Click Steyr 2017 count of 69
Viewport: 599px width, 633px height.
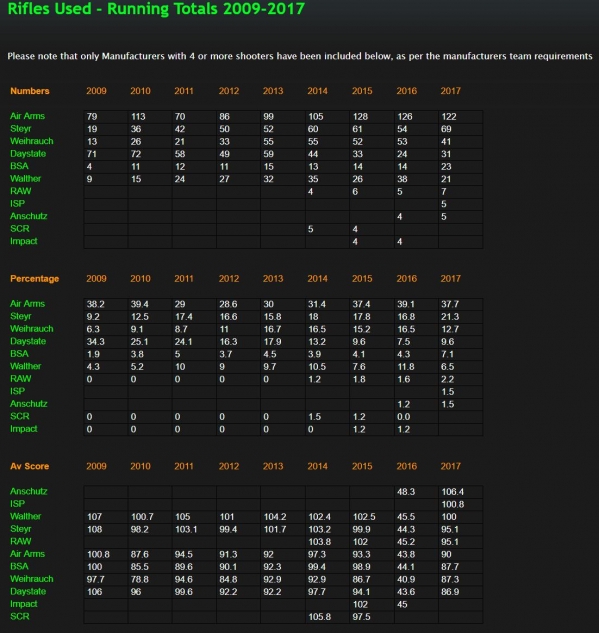coord(446,129)
